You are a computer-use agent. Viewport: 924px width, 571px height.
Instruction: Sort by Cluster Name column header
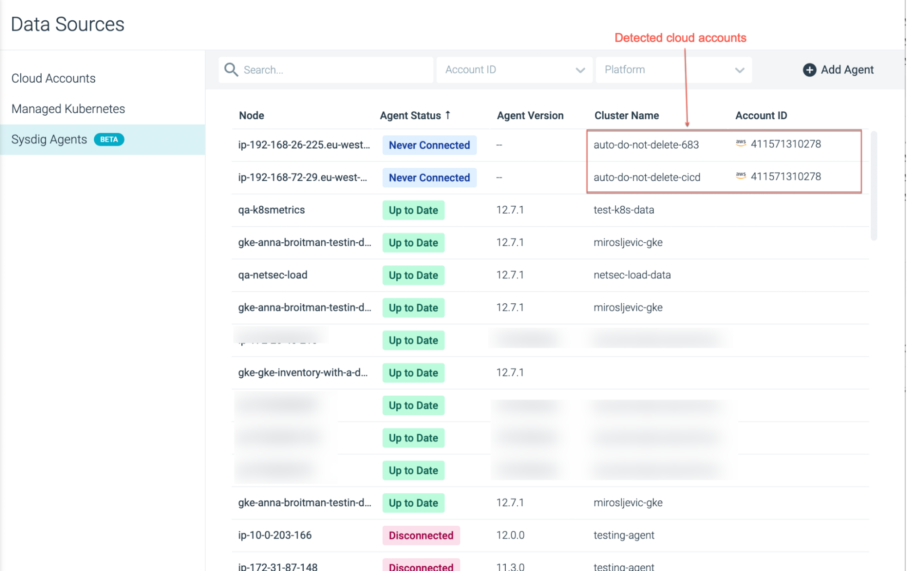tap(626, 116)
